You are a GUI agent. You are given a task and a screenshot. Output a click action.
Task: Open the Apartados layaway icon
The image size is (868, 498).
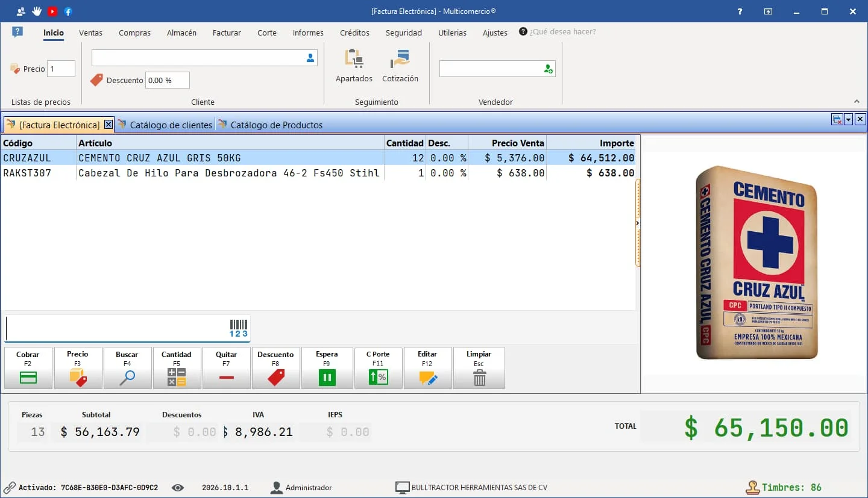pos(354,66)
